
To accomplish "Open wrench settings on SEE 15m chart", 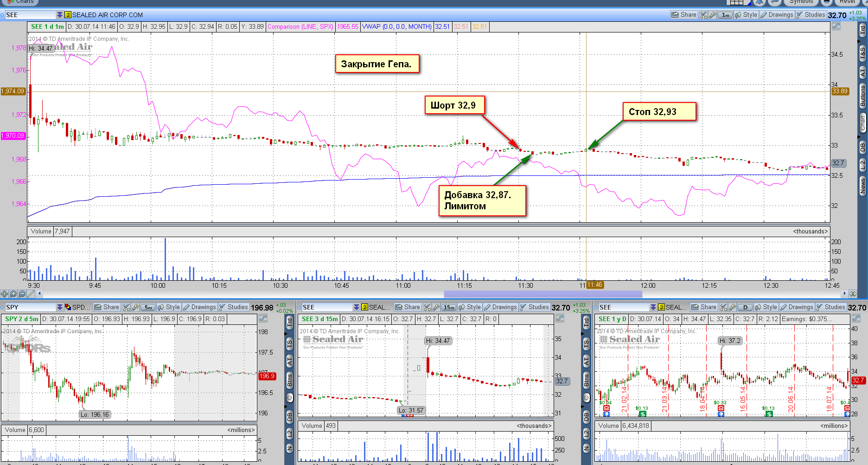I will pos(436,307).
